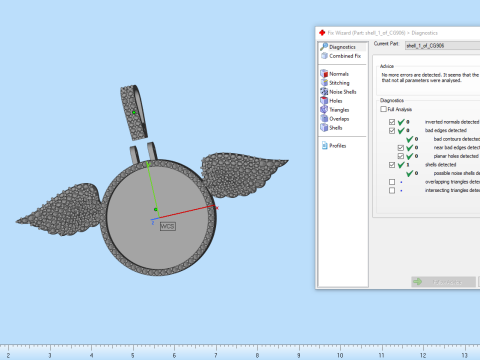Enable intersecting triangles detection checkbox

(x=392, y=190)
